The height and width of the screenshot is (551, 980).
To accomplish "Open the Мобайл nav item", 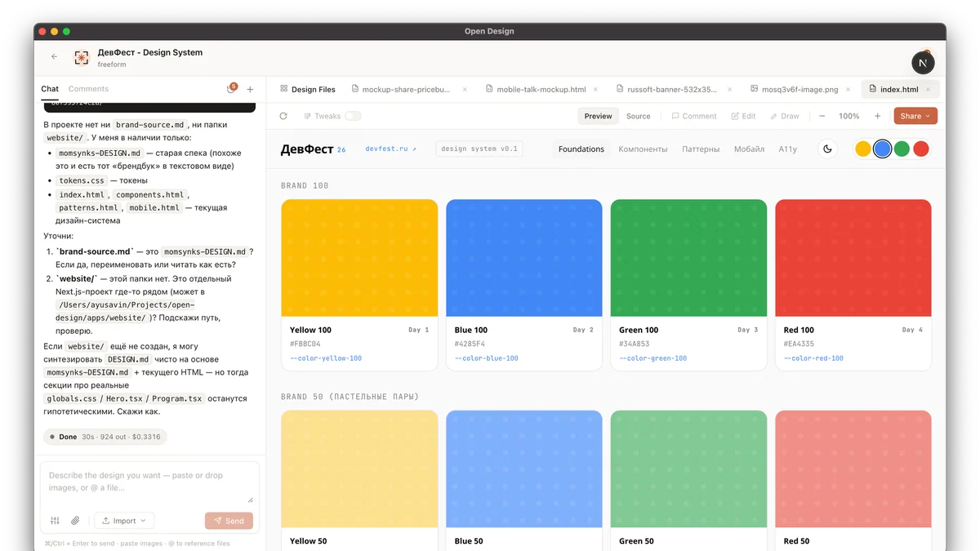I will pos(749,149).
